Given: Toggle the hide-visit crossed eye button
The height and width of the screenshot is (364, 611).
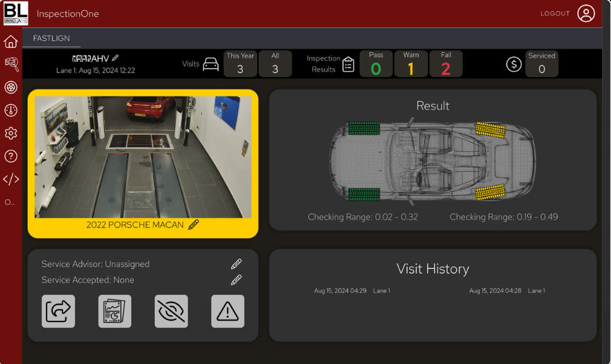Looking at the screenshot, I should pos(171,311).
